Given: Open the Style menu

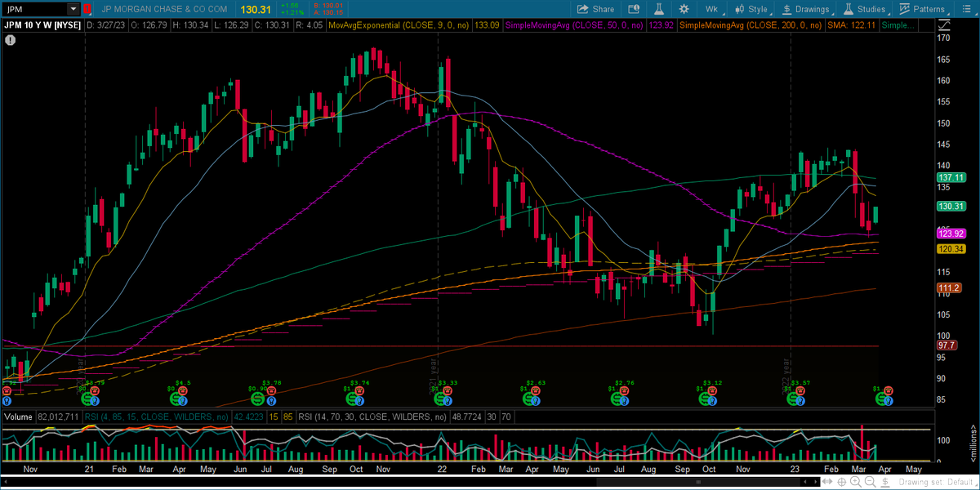Looking at the screenshot, I should click(751, 9).
